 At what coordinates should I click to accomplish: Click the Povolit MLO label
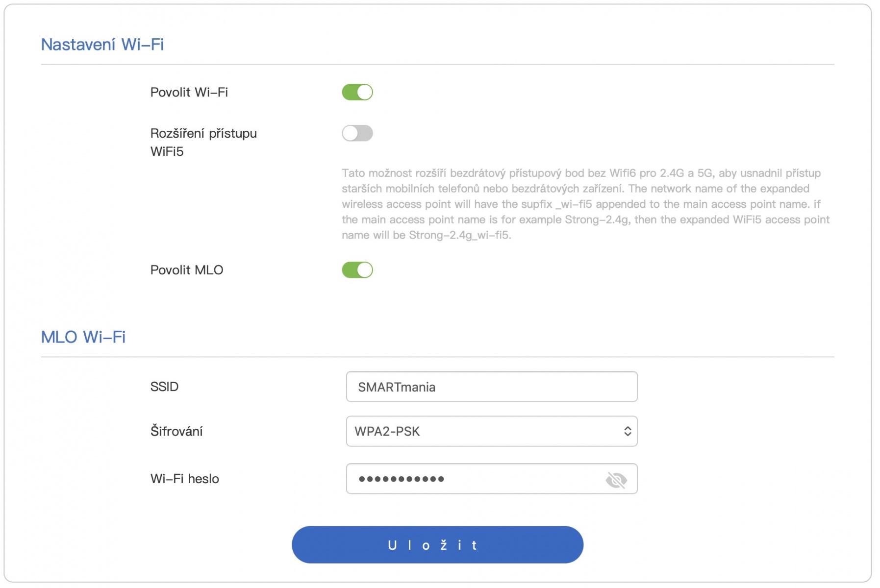(186, 270)
